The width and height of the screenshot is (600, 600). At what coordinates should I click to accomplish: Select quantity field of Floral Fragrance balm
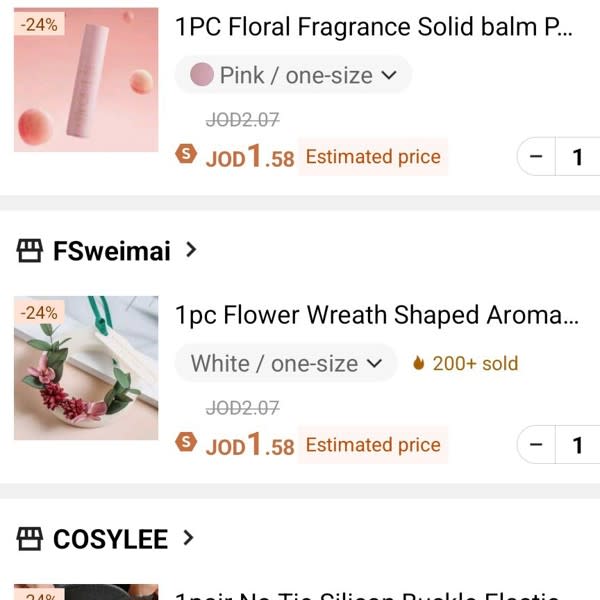(x=578, y=156)
